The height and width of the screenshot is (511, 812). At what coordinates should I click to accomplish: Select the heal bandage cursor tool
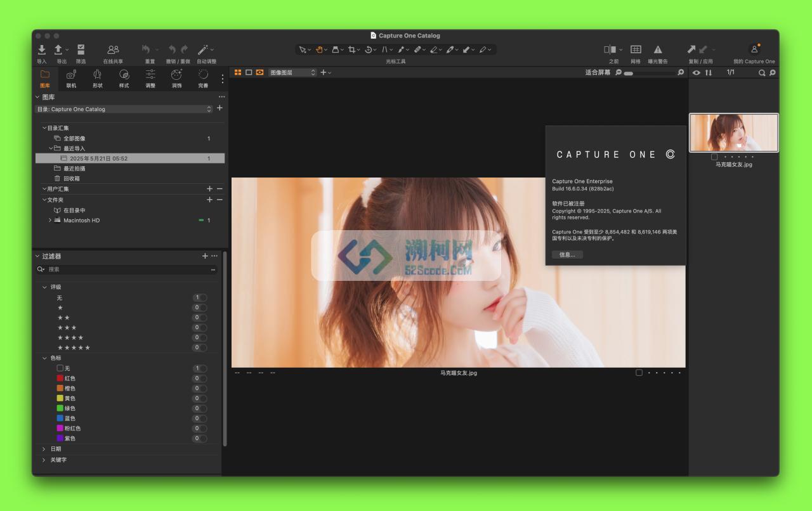(x=417, y=49)
